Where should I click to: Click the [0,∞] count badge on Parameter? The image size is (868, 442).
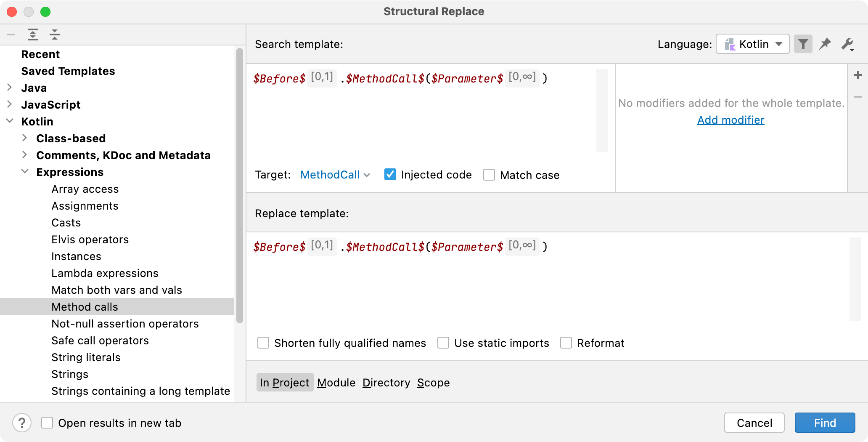click(x=522, y=77)
